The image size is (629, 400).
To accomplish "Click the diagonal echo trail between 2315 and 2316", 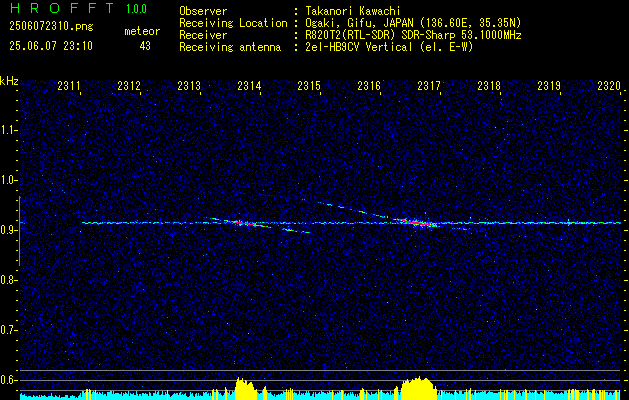I will [353, 210].
